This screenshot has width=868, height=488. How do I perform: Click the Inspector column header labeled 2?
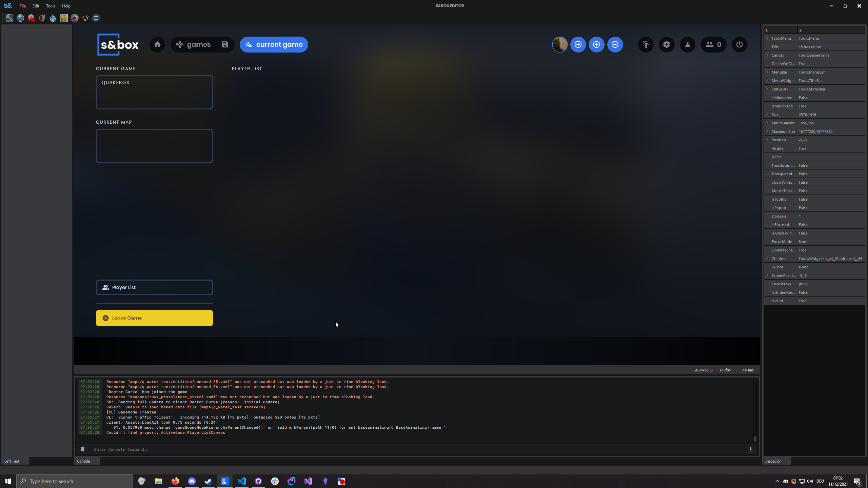831,30
